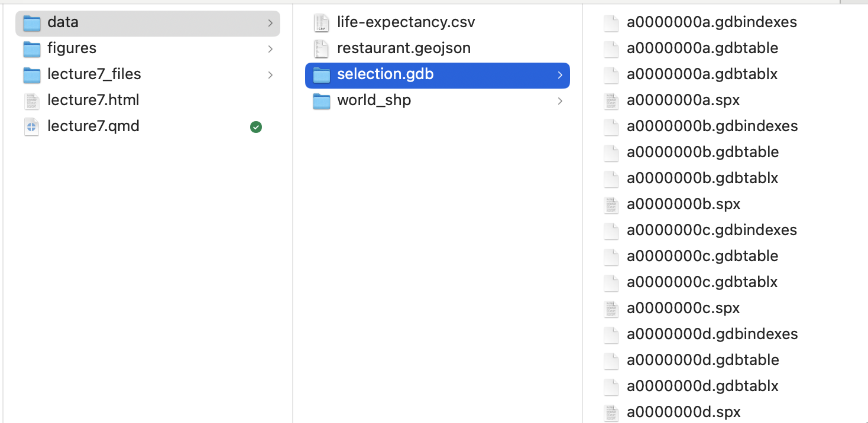Image resolution: width=868 pixels, height=423 pixels.
Task: Click the restaurant.geojson file icon
Action: [x=321, y=49]
